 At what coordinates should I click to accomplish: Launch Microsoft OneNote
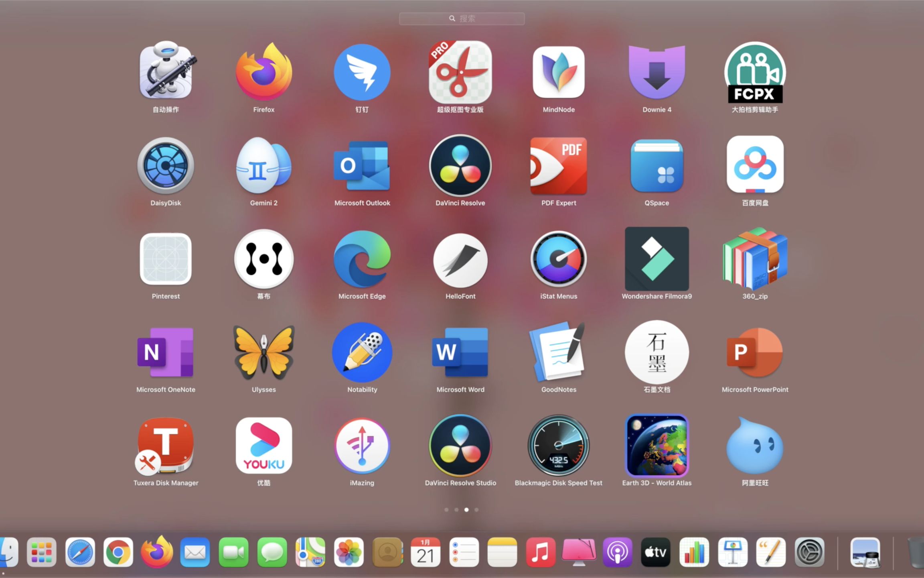tap(166, 352)
